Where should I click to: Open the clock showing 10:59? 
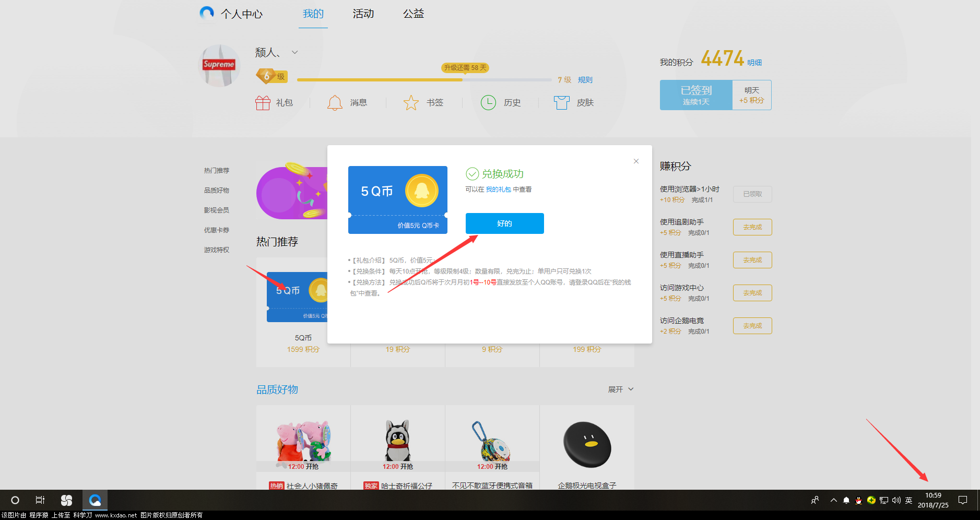[933, 500]
